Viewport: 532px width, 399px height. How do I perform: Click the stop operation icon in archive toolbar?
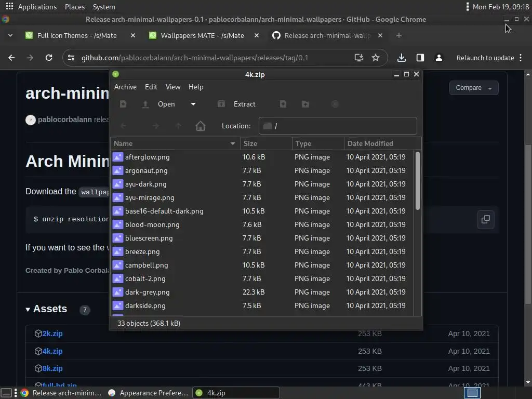click(335, 104)
